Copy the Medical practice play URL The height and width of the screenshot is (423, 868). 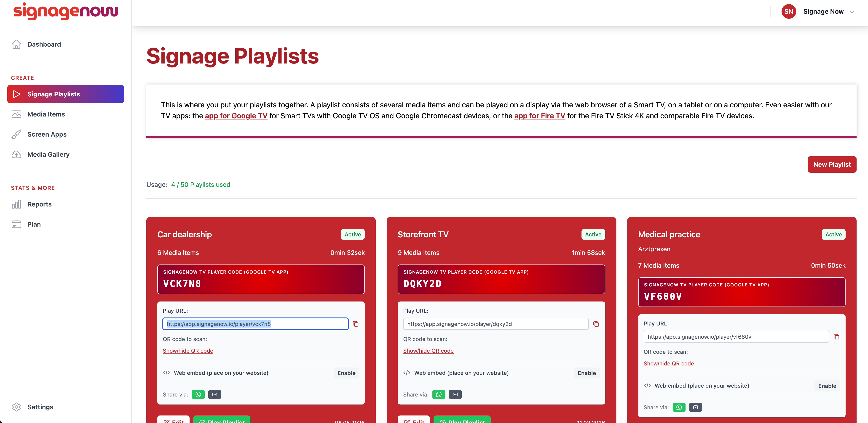pos(836,336)
